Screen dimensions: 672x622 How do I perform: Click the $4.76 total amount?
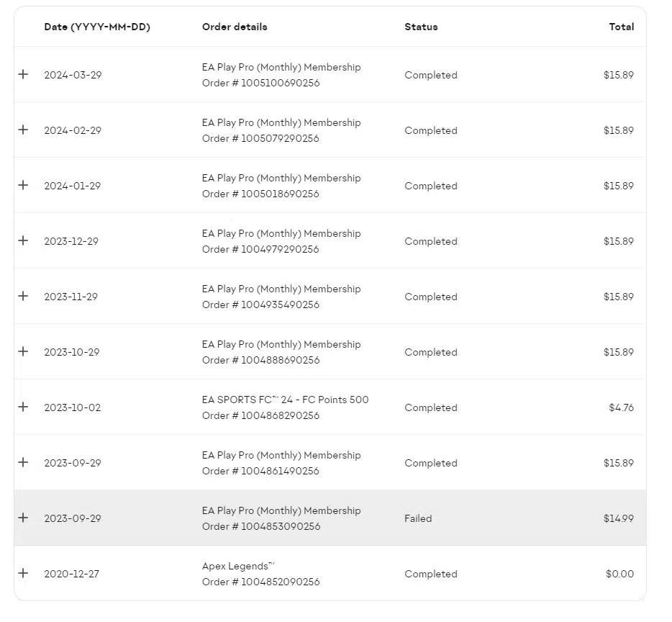[622, 407]
